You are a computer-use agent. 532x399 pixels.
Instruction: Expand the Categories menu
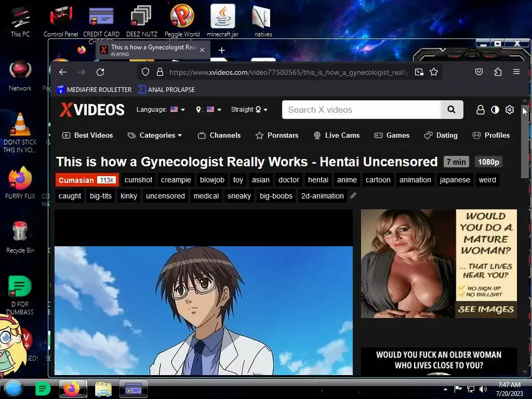tap(155, 136)
